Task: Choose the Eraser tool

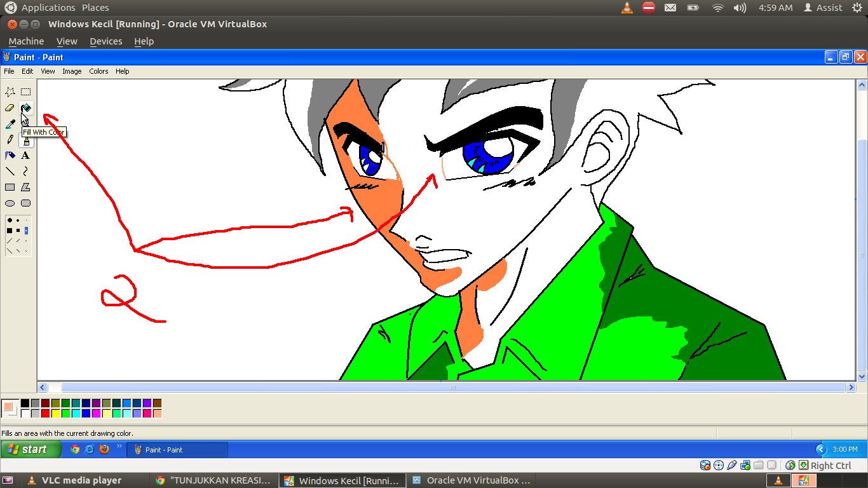Action: pos(10,108)
